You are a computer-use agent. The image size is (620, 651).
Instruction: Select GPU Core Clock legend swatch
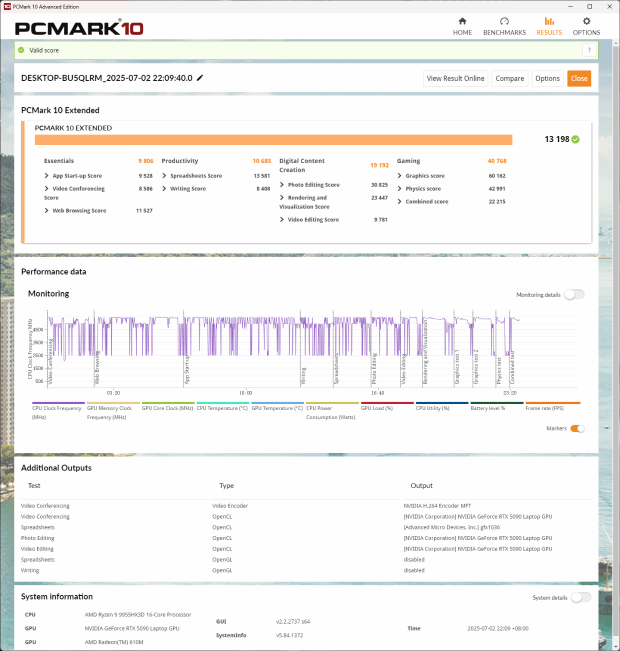(168, 403)
